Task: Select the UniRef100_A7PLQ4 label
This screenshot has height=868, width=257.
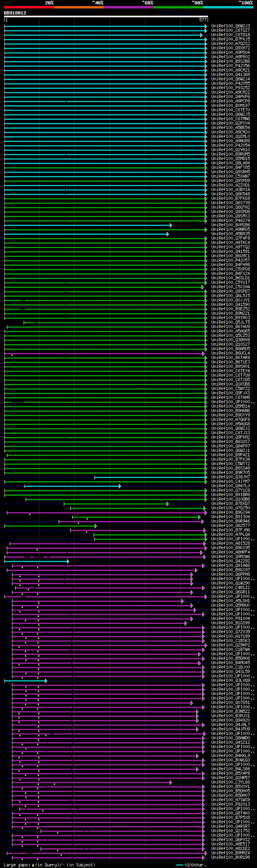Action: [x=230, y=534]
